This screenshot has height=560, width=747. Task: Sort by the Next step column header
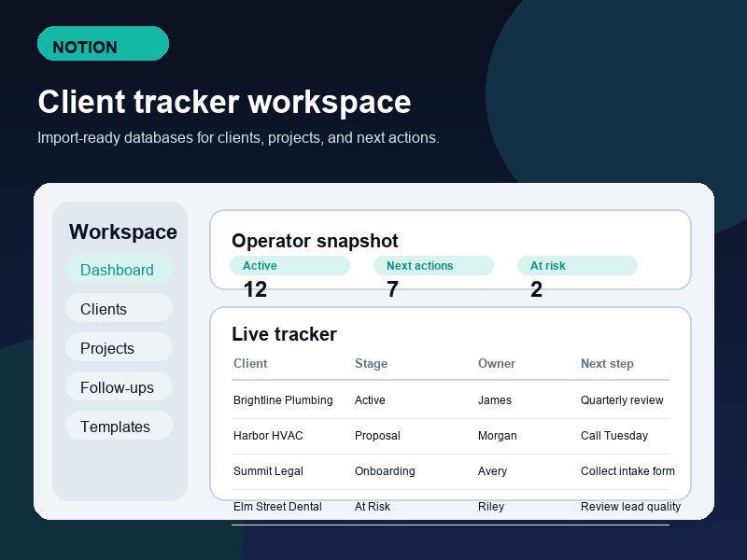(607, 364)
